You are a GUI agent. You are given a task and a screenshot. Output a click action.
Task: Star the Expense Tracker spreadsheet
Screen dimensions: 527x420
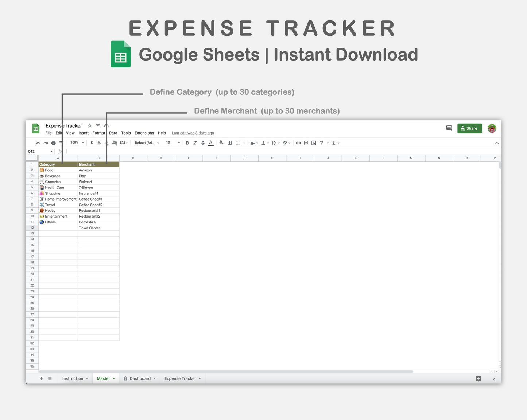[89, 125]
